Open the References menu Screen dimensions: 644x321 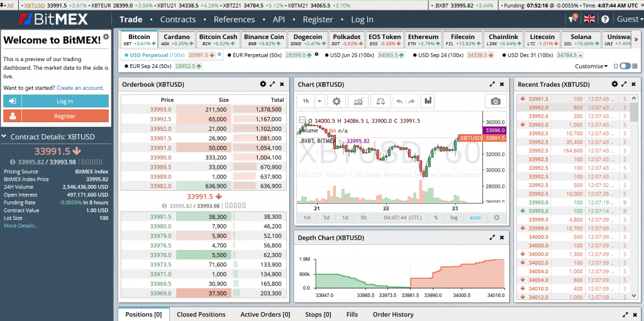[234, 20]
